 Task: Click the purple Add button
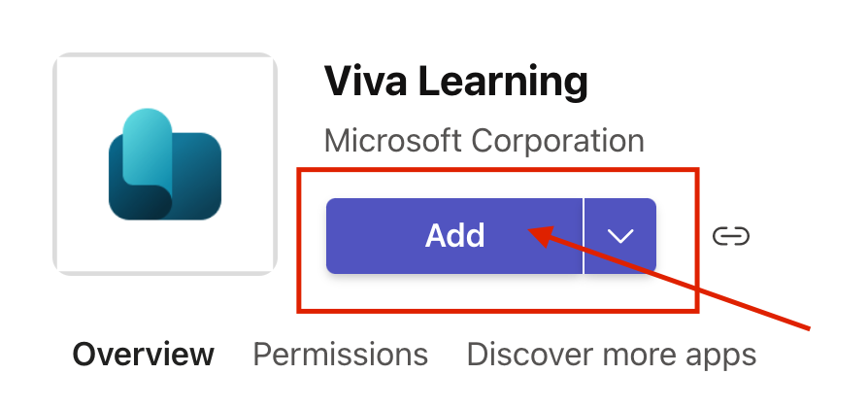click(454, 236)
